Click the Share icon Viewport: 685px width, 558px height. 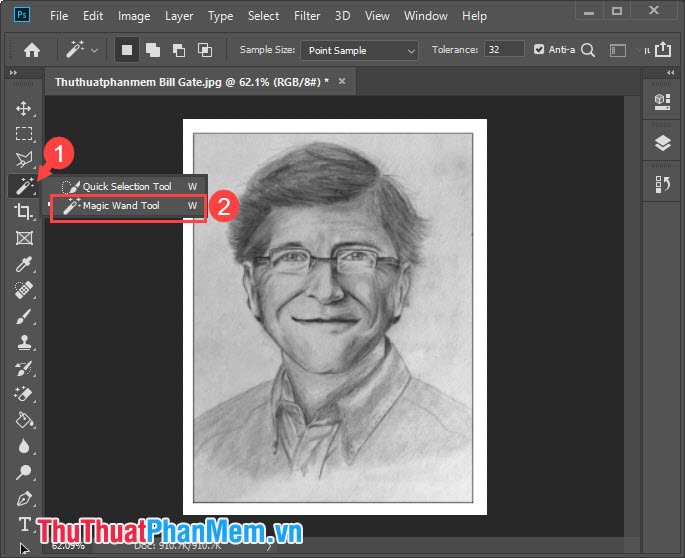click(663, 49)
